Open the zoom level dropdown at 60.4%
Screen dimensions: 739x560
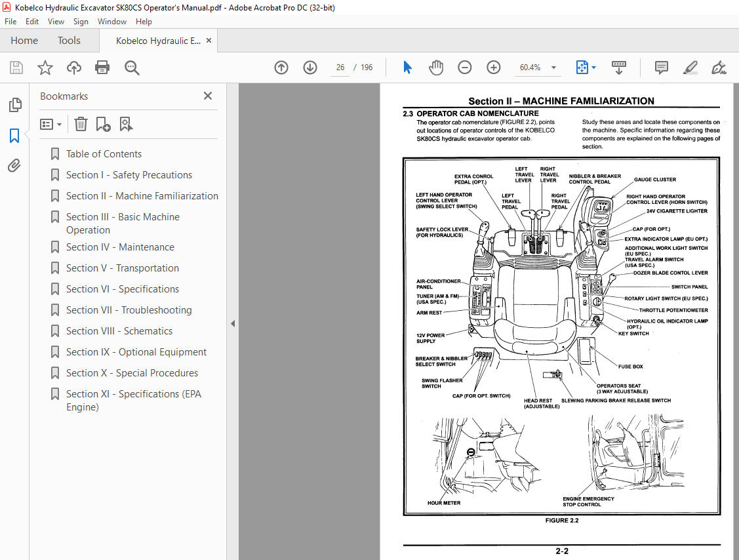pyautogui.click(x=553, y=68)
